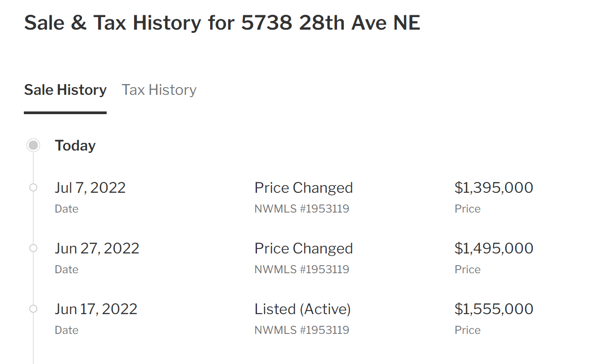Click the Jun 27, 2022 timeline dot

33,248
